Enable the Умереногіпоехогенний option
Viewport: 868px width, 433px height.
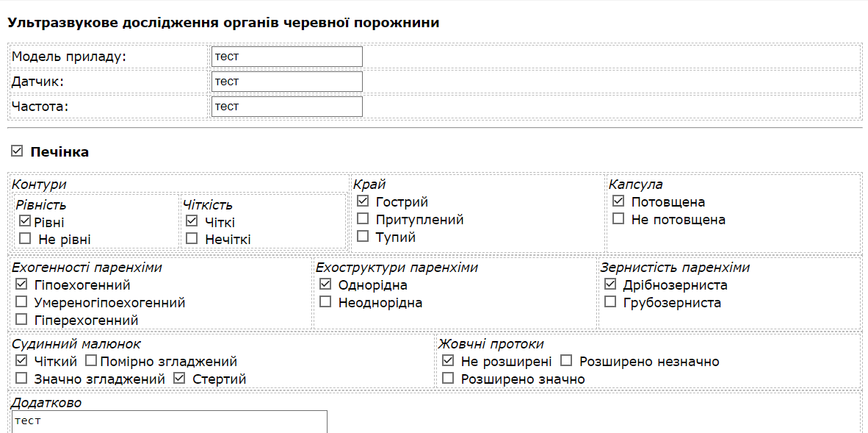point(21,301)
